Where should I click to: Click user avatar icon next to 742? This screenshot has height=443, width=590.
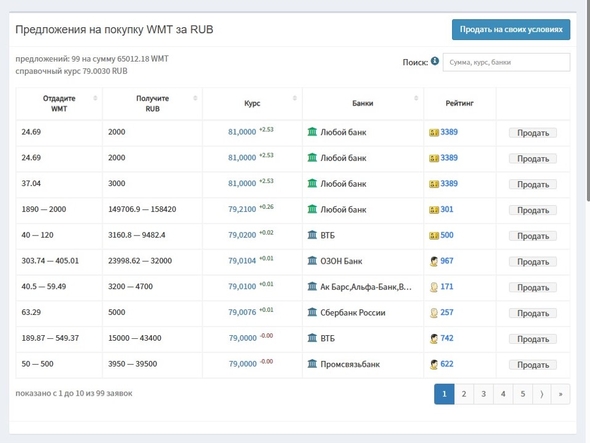coord(434,338)
